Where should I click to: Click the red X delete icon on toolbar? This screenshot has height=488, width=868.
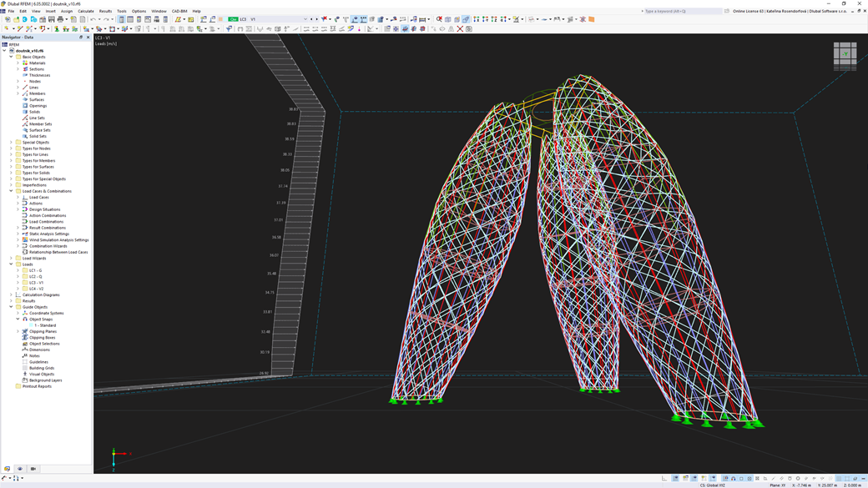click(x=460, y=28)
